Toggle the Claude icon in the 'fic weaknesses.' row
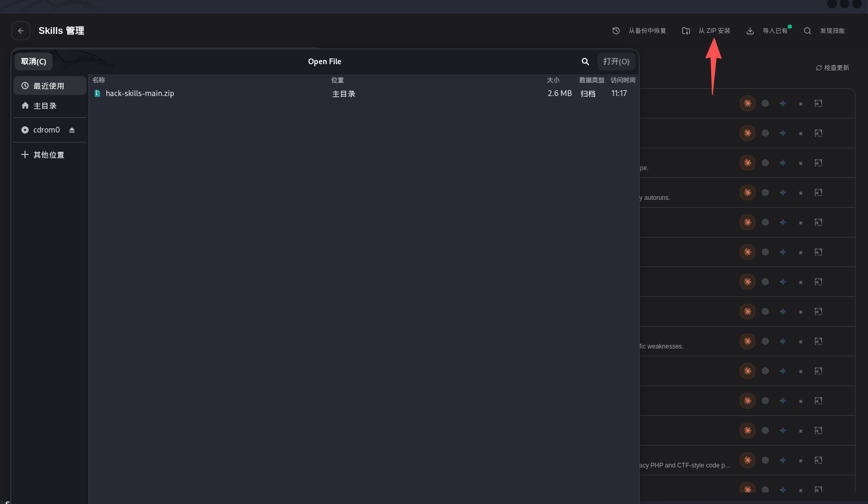 pyautogui.click(x=748, y=341)
